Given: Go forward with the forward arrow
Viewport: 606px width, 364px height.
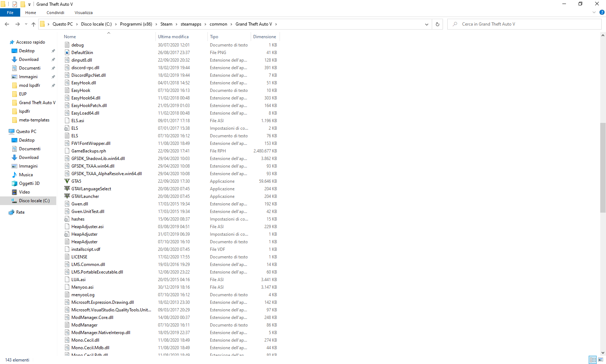Looking at the screenshot, I should click(x=17, y=24).
